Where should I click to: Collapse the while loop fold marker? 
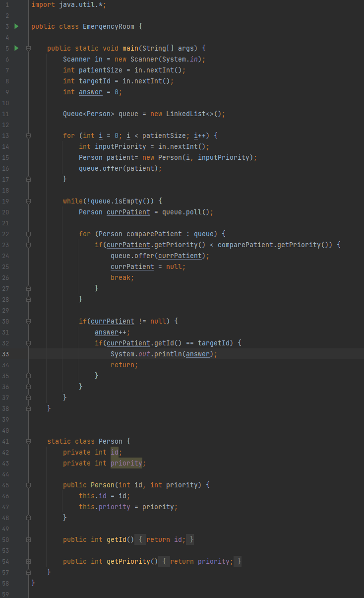[28, 201]
